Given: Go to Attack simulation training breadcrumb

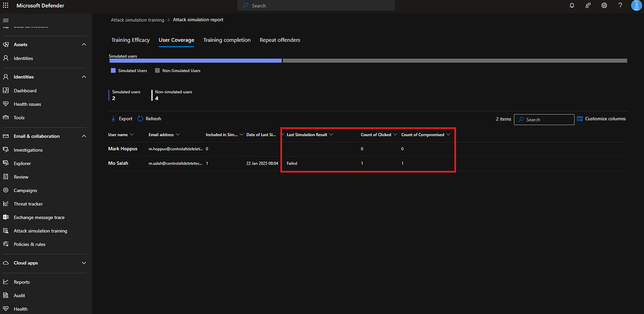Looking at the screenshot, I should tap(138, 20).
